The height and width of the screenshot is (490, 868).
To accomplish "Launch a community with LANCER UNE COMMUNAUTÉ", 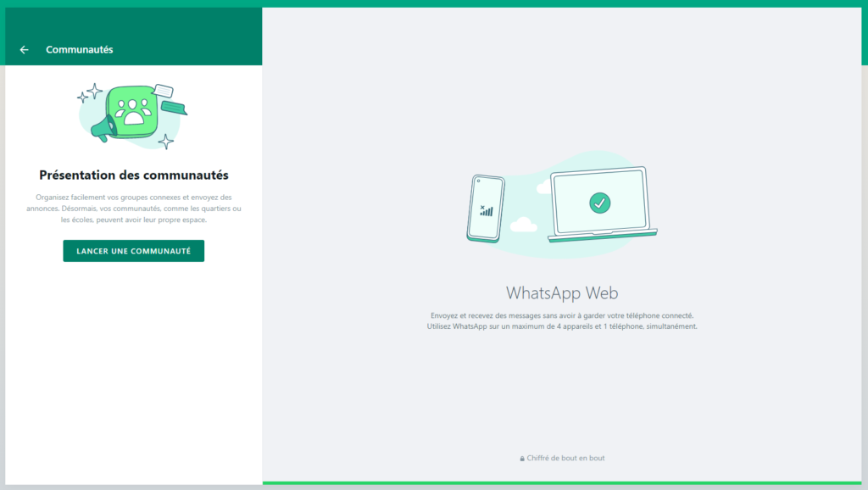I will pyautogui.click(x=133, y=251).
